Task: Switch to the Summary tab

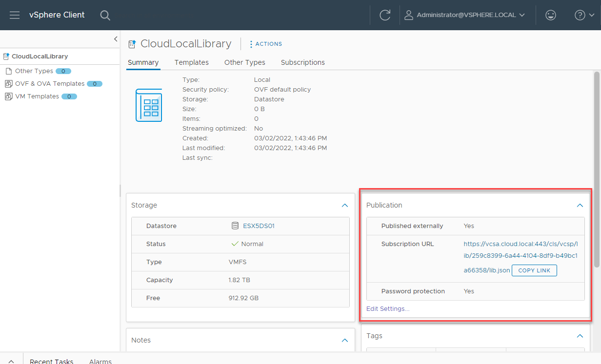Action: [143, 62]
